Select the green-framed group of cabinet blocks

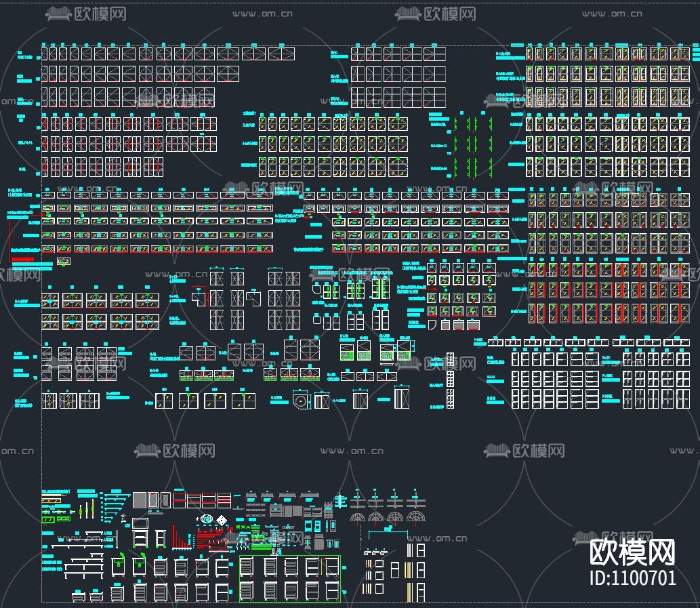pos(290,579)
